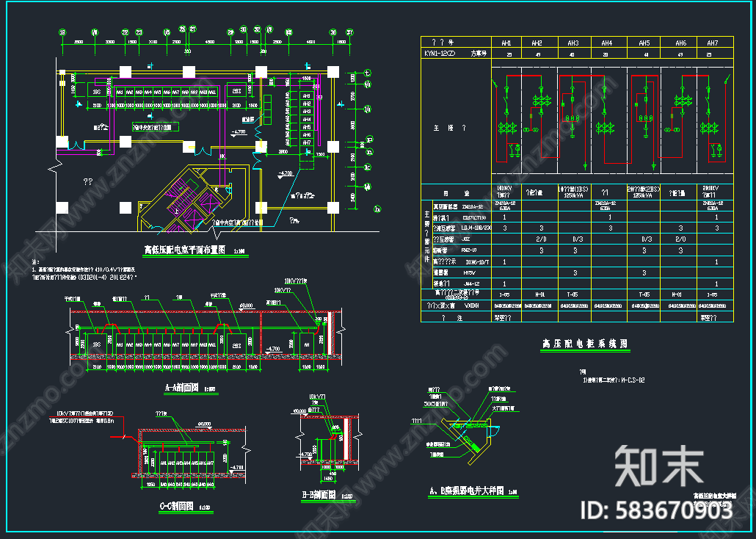The width and height of the screenshot is (756, 539).
Task: Click the AH1 circuit symbol in the wiring diagram
Action: click(x=506, y=117)
